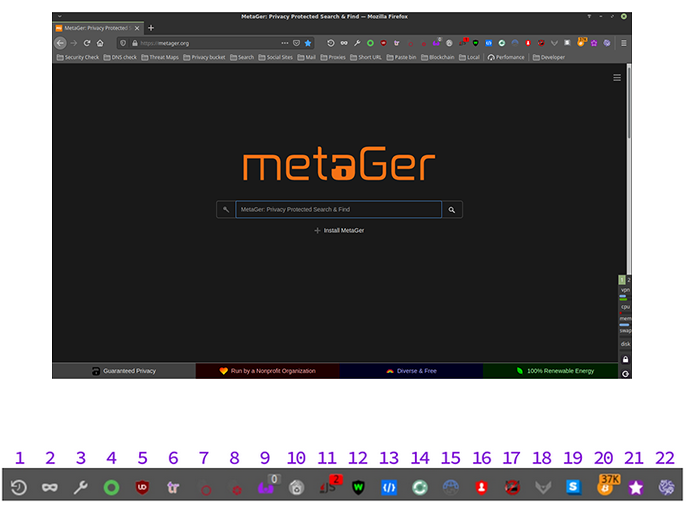This screenshot has height=512, width=694.
Task: Click the MetaGer search input field
Action: 339,210
